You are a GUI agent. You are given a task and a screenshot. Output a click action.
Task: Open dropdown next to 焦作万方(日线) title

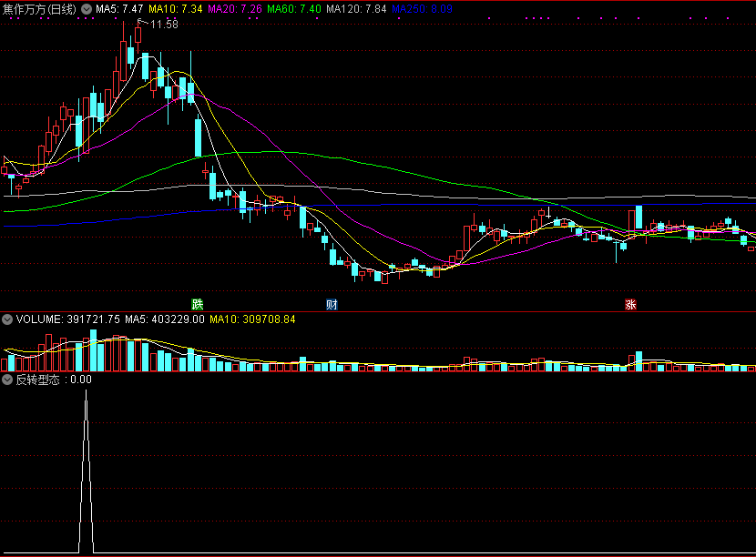87,9
